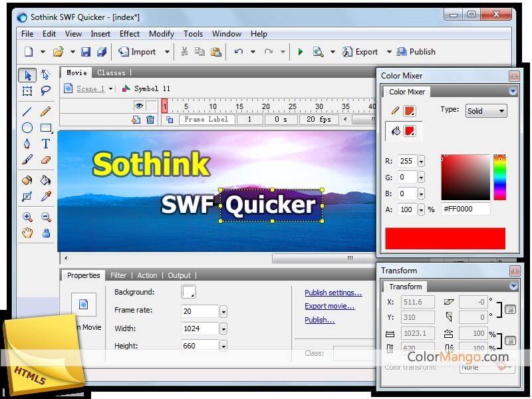This screenshot has height=399, width=532.
Task: Click the Undo arrow icon
Action: pos(239,52)
